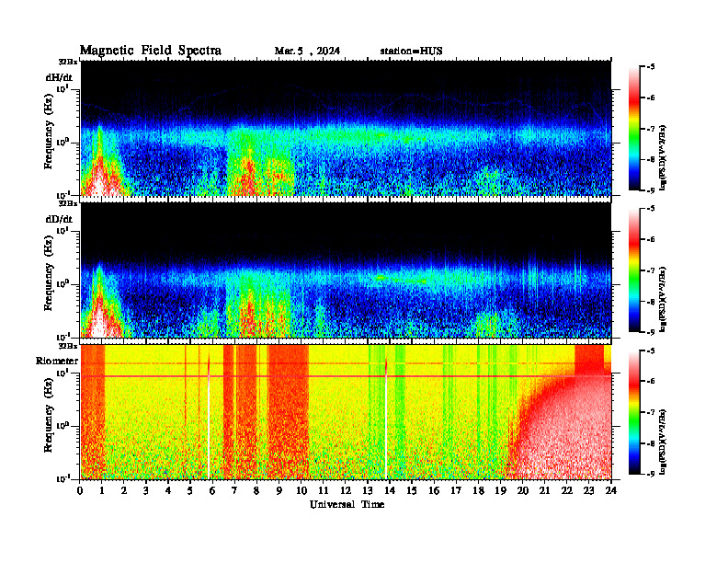
Task: Click hour "21" on the Universal Time axis
Action: 544,490
